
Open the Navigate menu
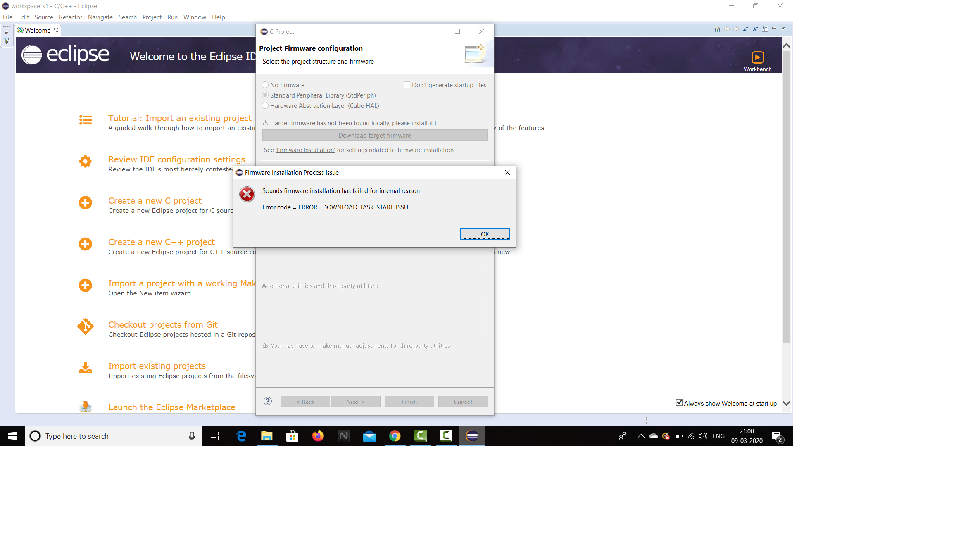(100, 17)
